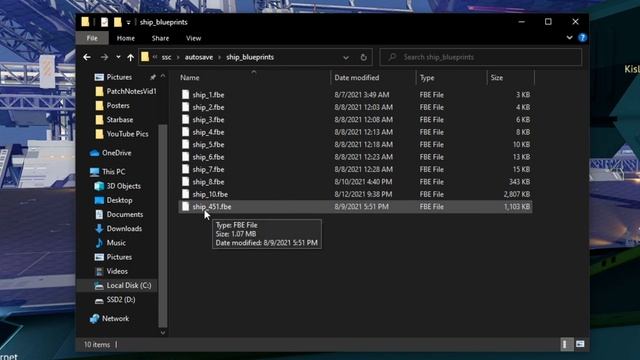The width and height of the screenshot is (640, 360).
Task: Select the ship_7.fbe file icon
Action: pyautogui.click(x=186, y=169)
